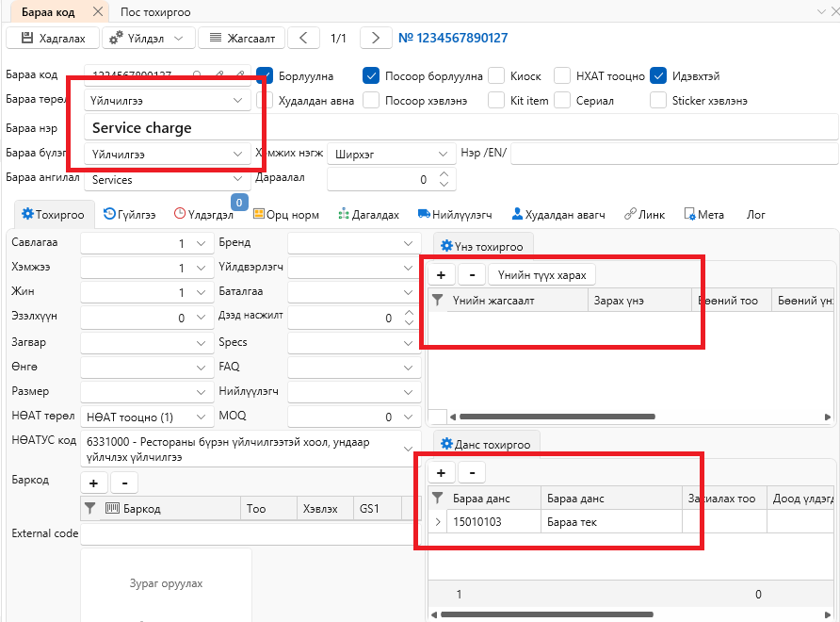840x622 pixels.
Task: Enable the Сериал checkbox
Action: pos(562,100)
